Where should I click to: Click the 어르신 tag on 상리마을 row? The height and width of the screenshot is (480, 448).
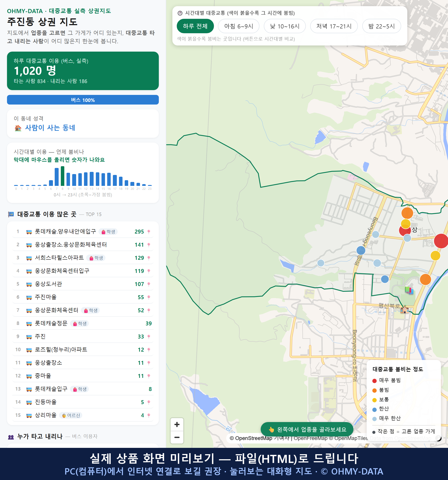71,415
